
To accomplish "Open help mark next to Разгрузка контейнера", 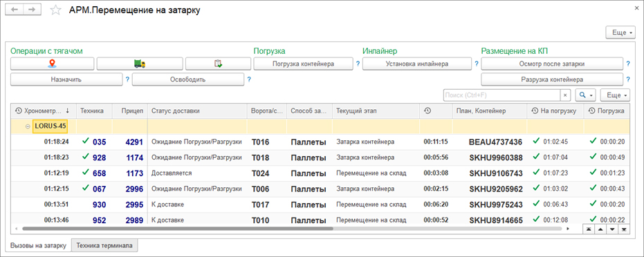I will (628, 79).
